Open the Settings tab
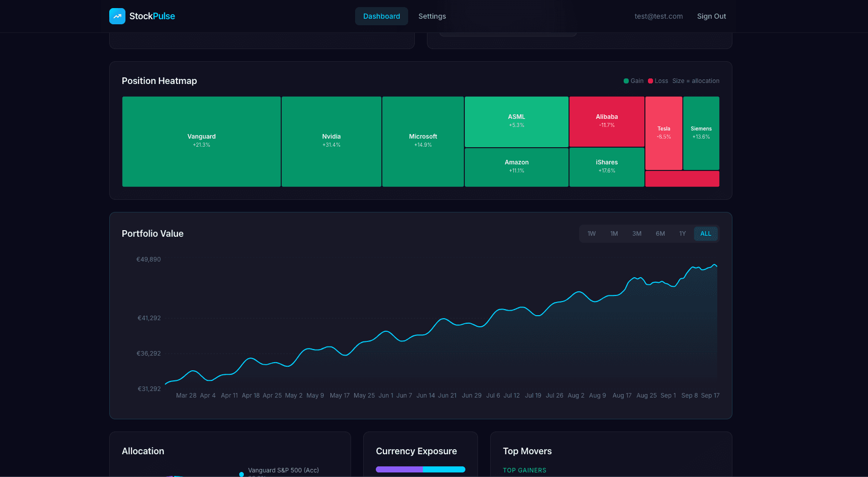This screenshot has width=868, height=477. click(432, 16)
